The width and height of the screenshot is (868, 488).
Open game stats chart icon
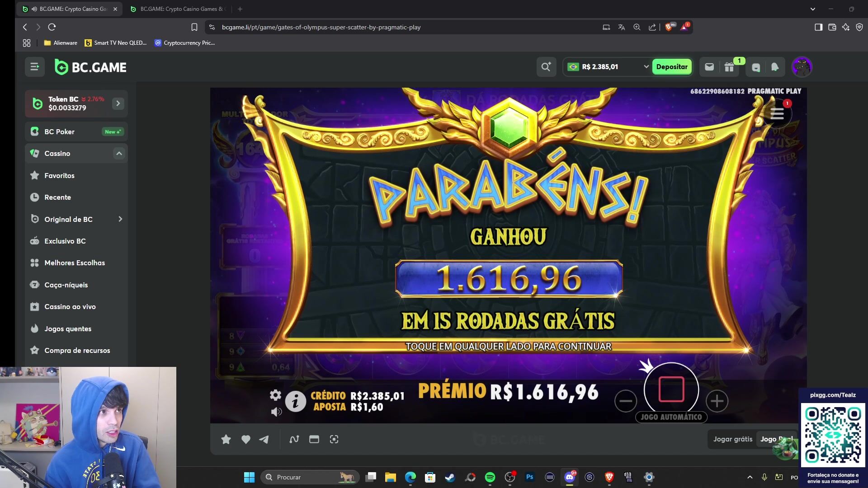(x=294, y=439)
